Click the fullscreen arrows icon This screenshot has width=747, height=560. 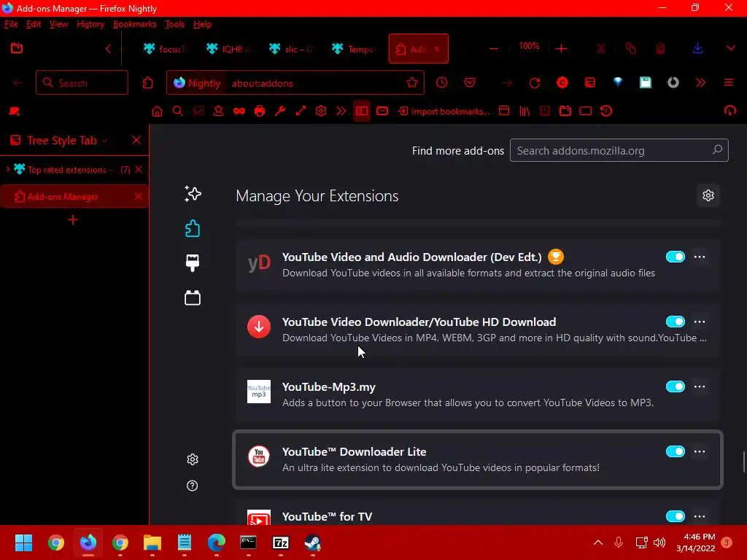pos(301,111)
